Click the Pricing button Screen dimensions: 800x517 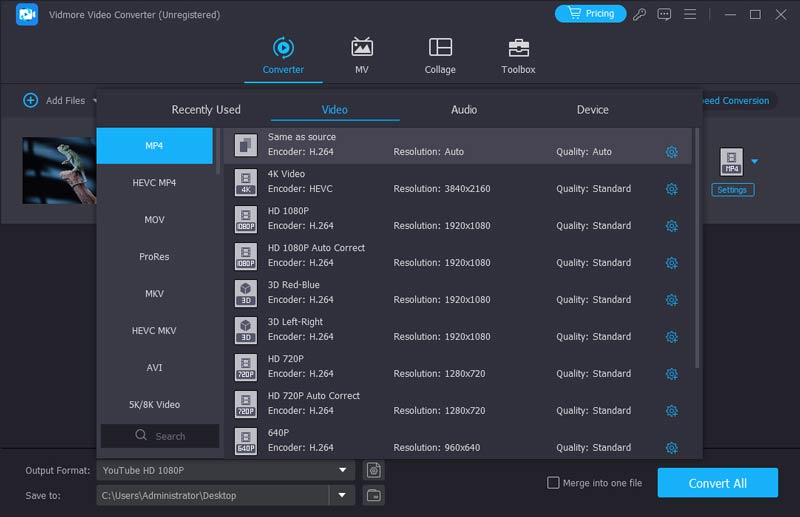[x=590, y=14]
